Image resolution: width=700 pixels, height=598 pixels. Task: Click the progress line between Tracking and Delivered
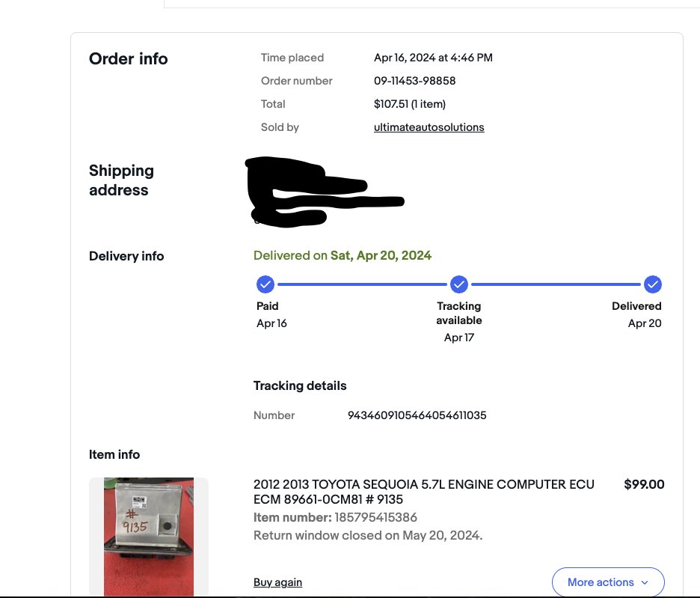(x=556, y=284)
